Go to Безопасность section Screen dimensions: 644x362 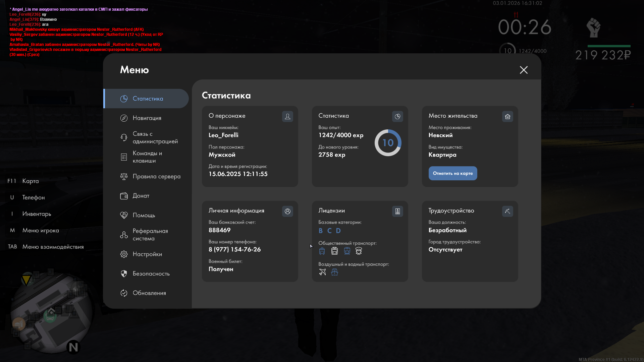151,274
